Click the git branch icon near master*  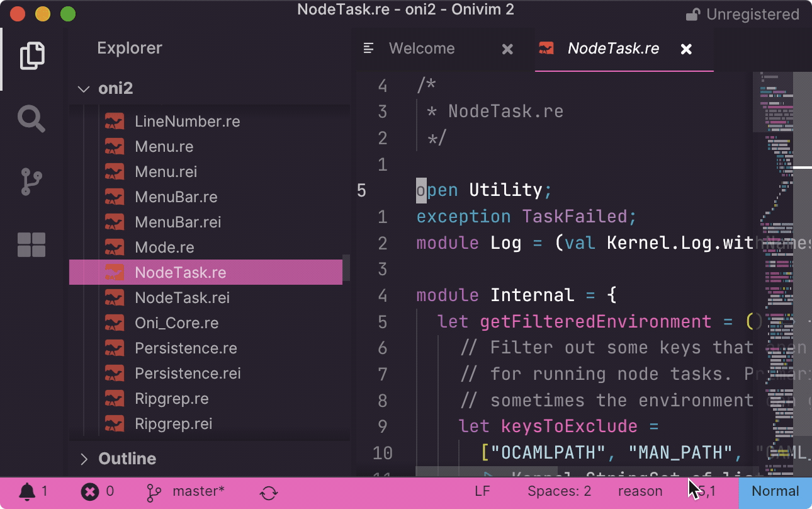154,493
